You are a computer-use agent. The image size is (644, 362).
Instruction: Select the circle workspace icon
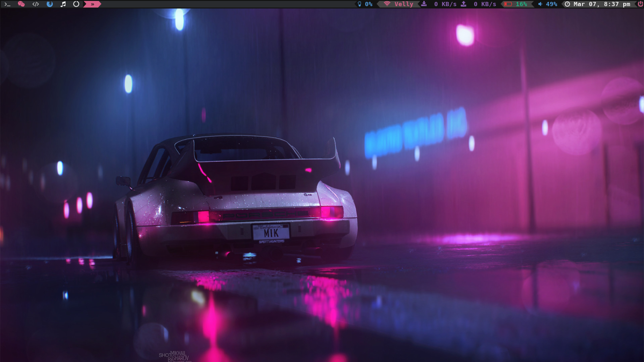tap(76, 4)
